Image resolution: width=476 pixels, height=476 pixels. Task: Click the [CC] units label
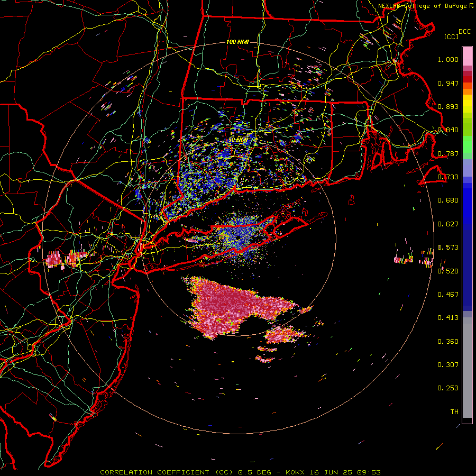click(451, 36)
